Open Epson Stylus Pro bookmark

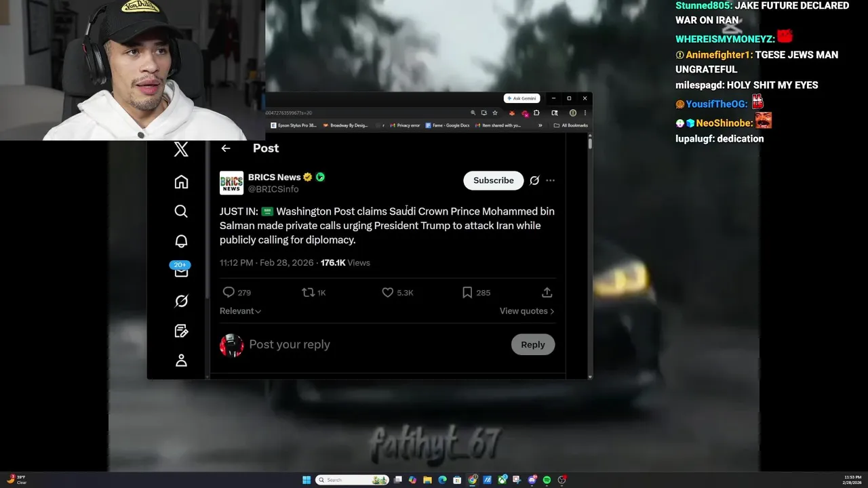(294, 125)
